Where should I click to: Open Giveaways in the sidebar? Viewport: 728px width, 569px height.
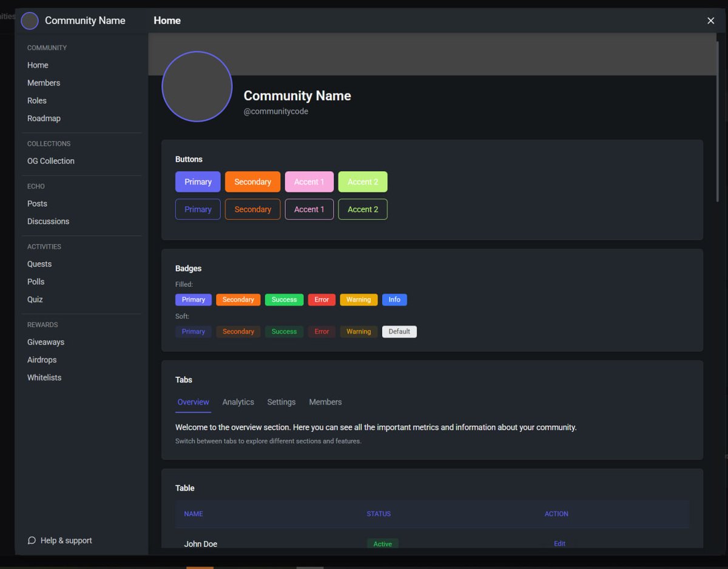(45, 342)
